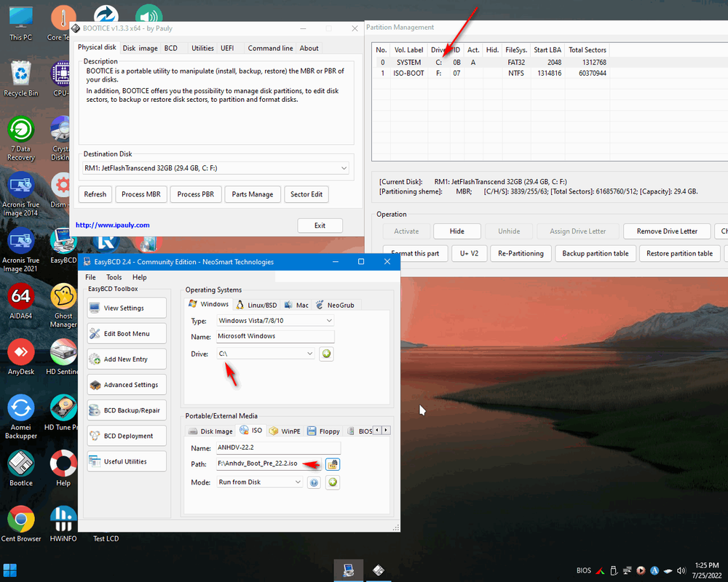This screenshot has width=728, height=582.
Task: Open Acronis True Image 2021 icon
Action: [x=21, y=250]
